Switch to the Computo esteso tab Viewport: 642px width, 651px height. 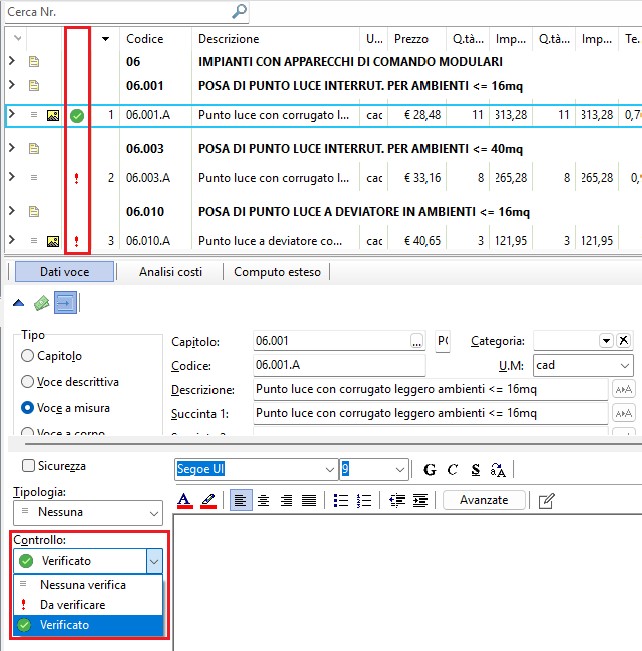[277, 272]
